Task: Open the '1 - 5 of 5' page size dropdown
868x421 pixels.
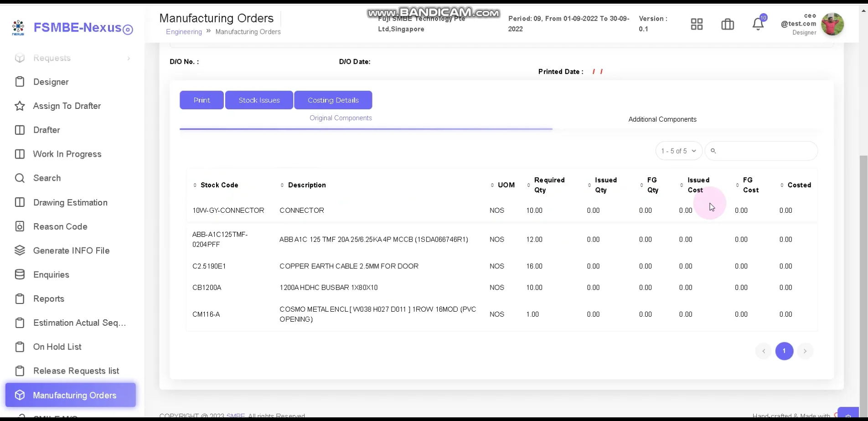Action: click(678, 150)
